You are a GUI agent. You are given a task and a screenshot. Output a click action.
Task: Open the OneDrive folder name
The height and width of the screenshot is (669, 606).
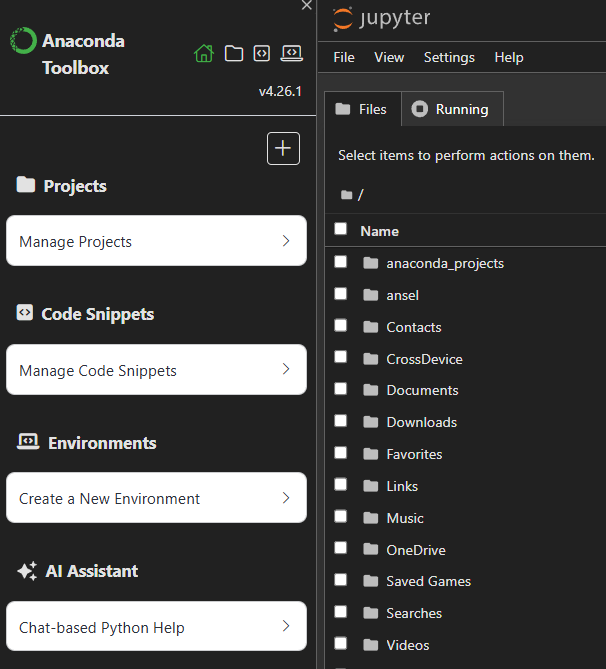coord(416,550)
